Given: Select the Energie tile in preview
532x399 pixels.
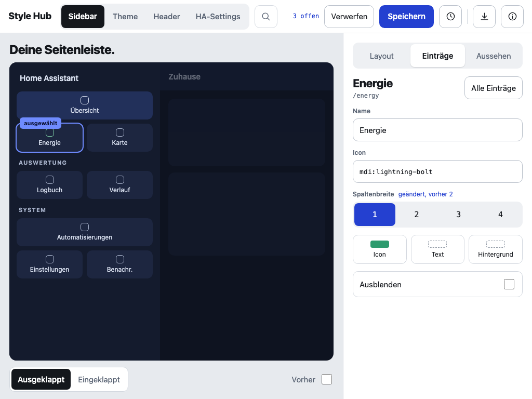Looking at the screenshot, I should pos(49,137).
